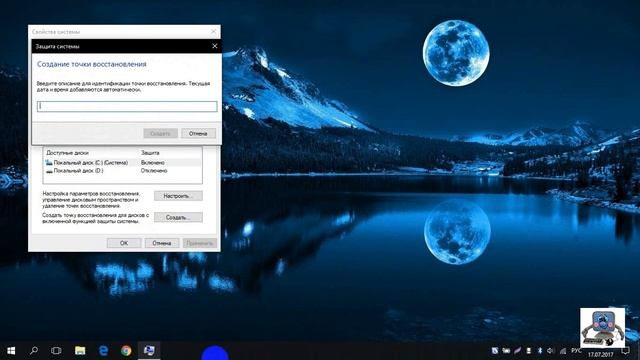Click the Защита column header

point(150,153)
